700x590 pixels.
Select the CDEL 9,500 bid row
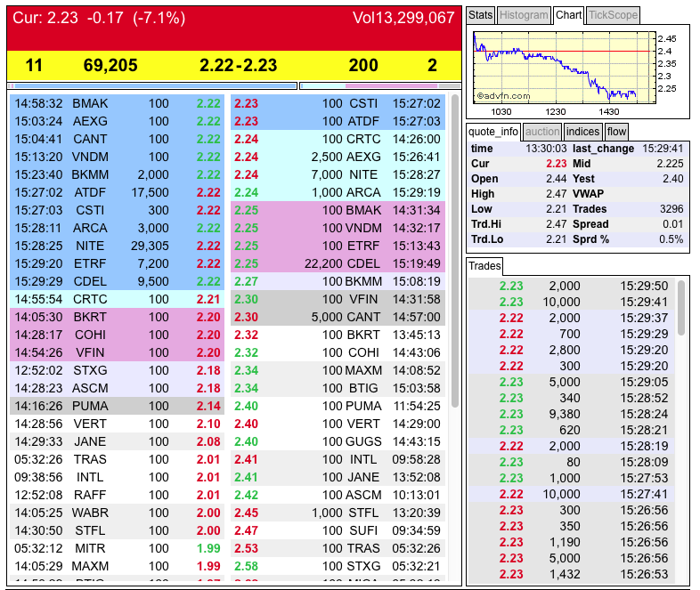[x=117, y=281]
